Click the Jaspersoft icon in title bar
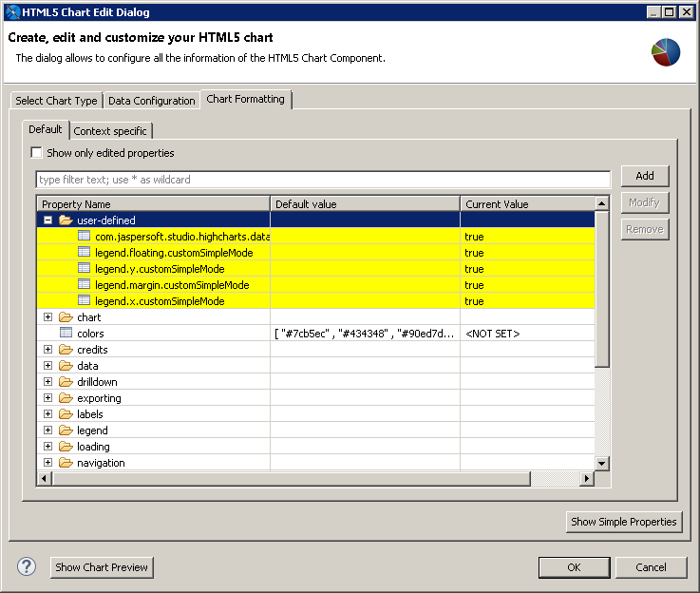 pos(13,12)
